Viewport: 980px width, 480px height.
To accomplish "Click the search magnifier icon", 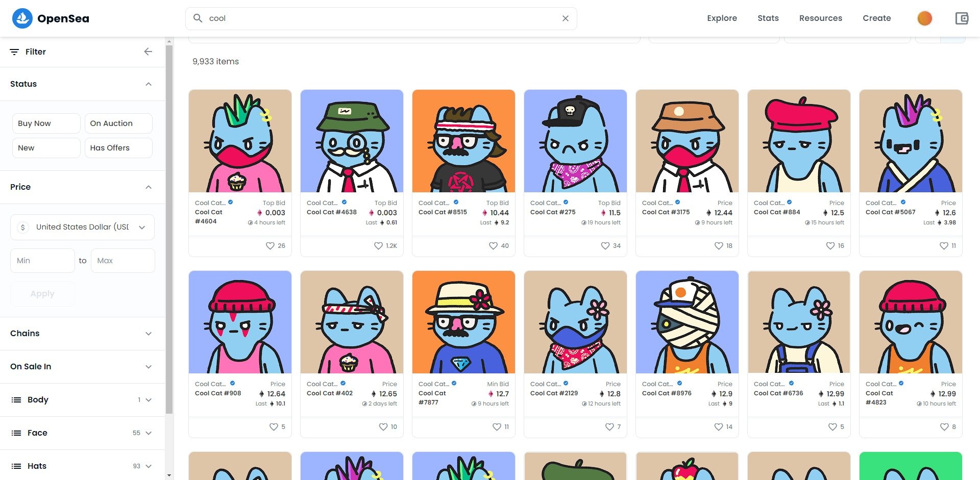I will click(198, 18).
